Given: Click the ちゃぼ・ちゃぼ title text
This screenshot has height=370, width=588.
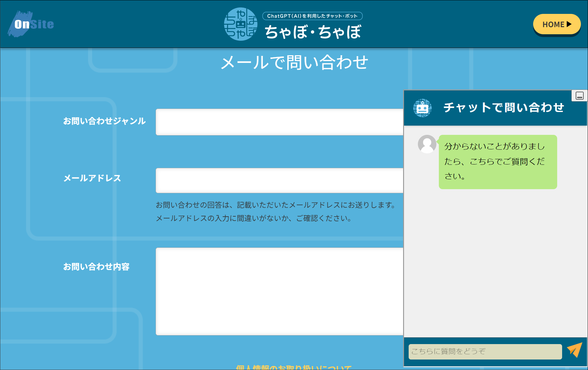Looking at the screenshot, I should tap(313, 32).
